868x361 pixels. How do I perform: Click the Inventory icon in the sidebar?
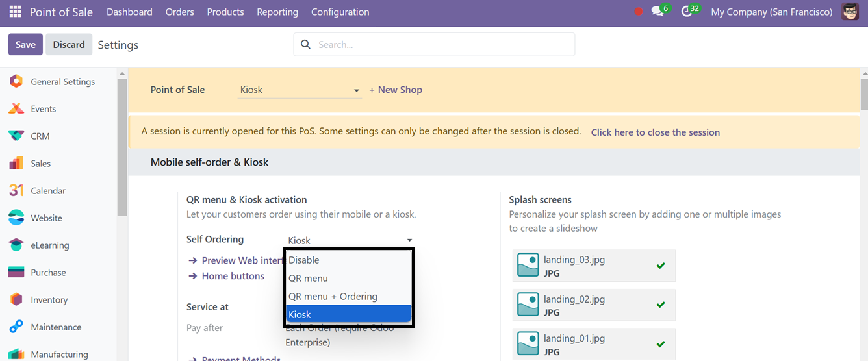(16, 300)
